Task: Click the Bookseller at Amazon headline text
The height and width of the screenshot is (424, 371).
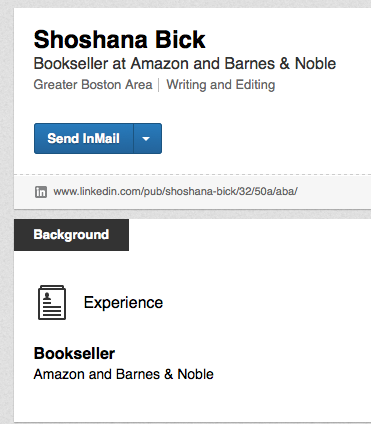Action: 185,64
